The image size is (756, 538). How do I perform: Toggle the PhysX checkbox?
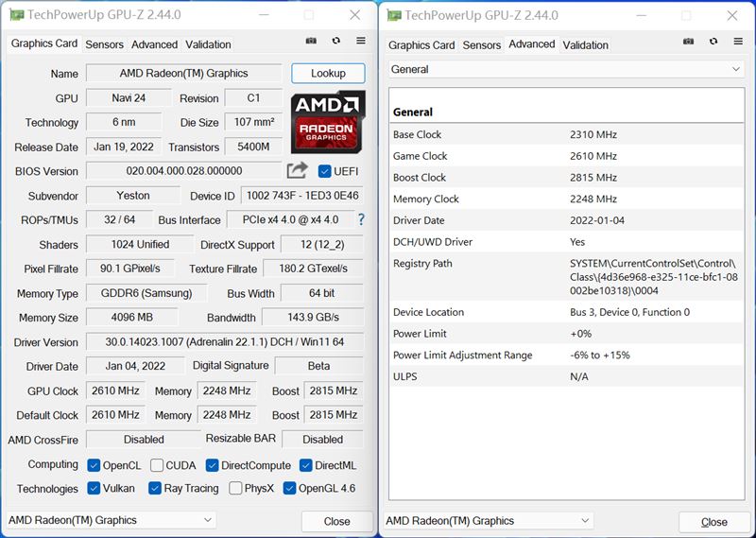point(234,489)
